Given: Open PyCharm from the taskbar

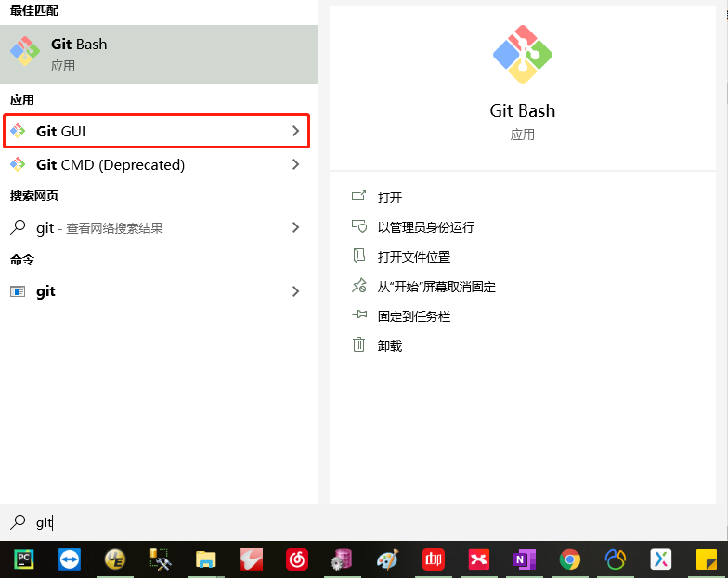Looking at the screenshot, I should [23, 559].
